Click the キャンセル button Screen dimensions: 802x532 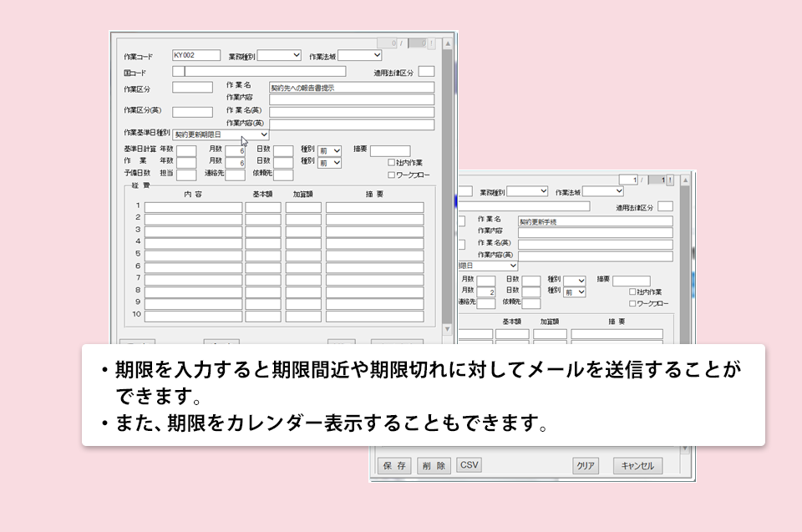(637, 465)
